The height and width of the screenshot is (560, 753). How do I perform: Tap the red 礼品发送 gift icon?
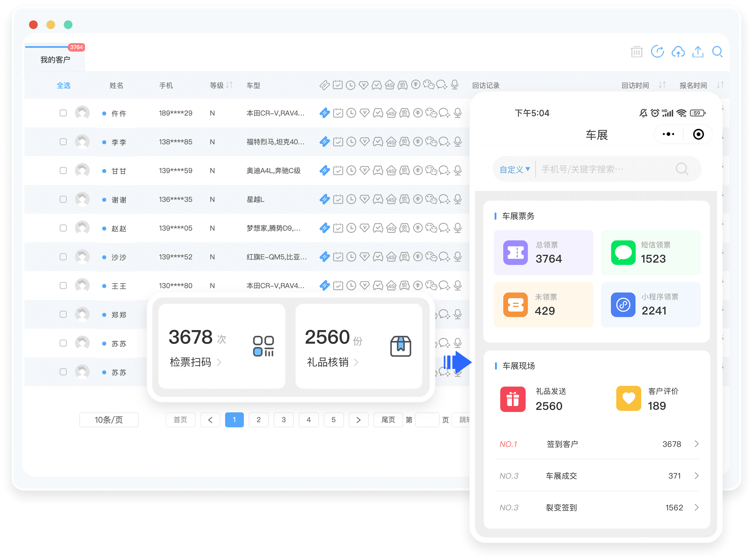coord(513,399)
